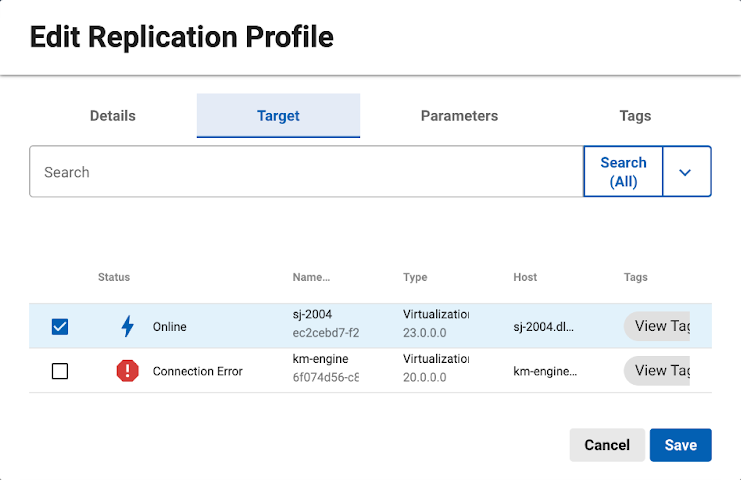This screenshot has height=480, width=741.
Task: Click the blue lightning bolt Online icon
Action: click(x=127, y=326)
